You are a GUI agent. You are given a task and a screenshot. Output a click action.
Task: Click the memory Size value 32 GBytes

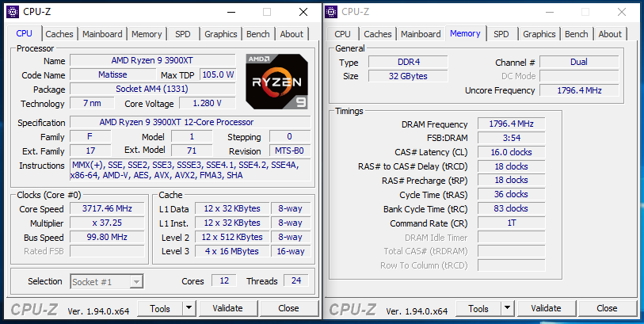point(408,76)
